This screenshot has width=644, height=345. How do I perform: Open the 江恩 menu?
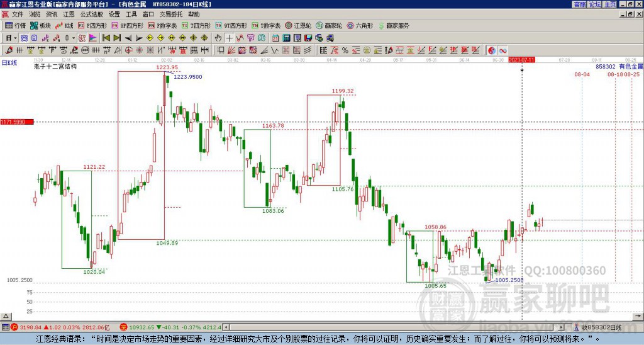click(69, 14)
